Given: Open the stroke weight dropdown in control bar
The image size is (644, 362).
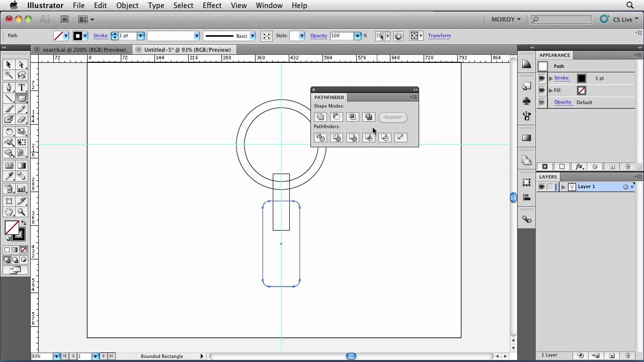Looking at the screenshot, I should point(140,36).
